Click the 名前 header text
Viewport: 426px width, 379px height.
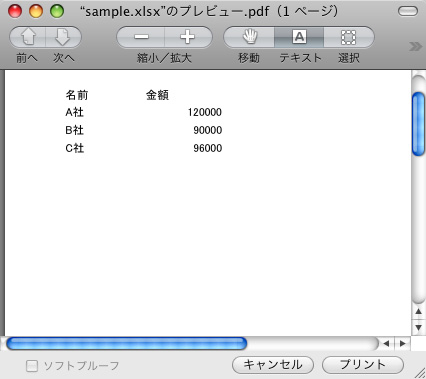point(77,95)
